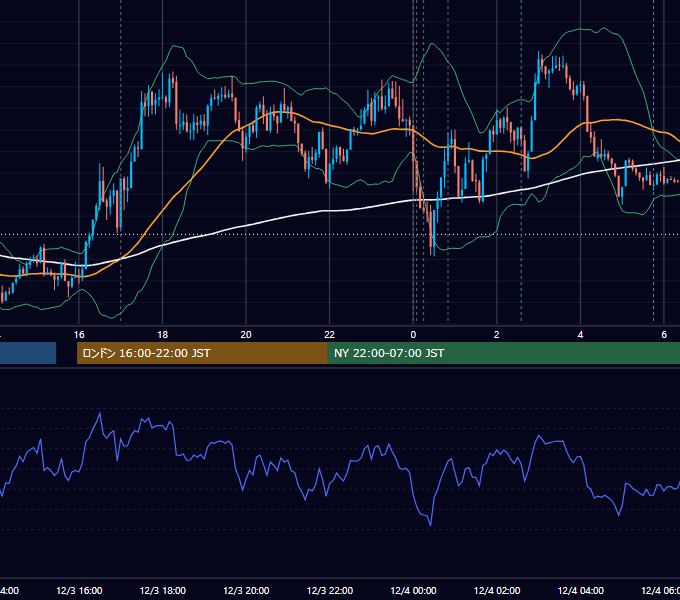The height and width of the screenshot is (600, 680).
Task: Click the 12/3 18:00 date label
Action: [163, 590]
